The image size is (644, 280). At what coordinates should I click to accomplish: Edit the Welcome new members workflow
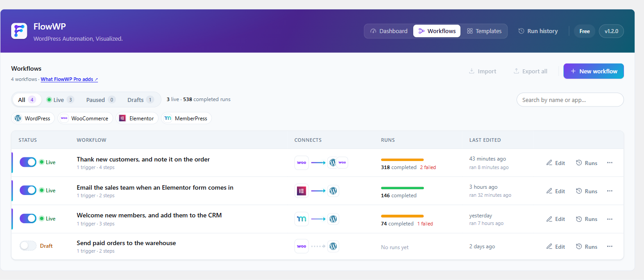click(x=555, y=219)
